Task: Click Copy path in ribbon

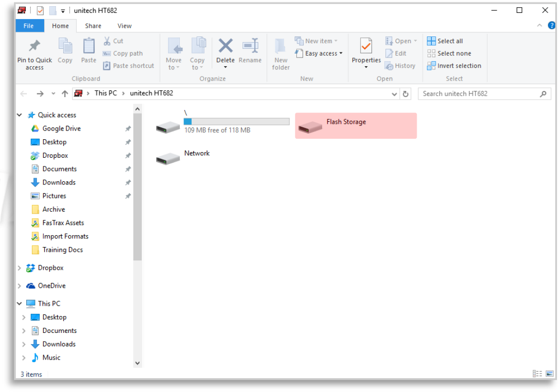Action: tap(123, 53)
